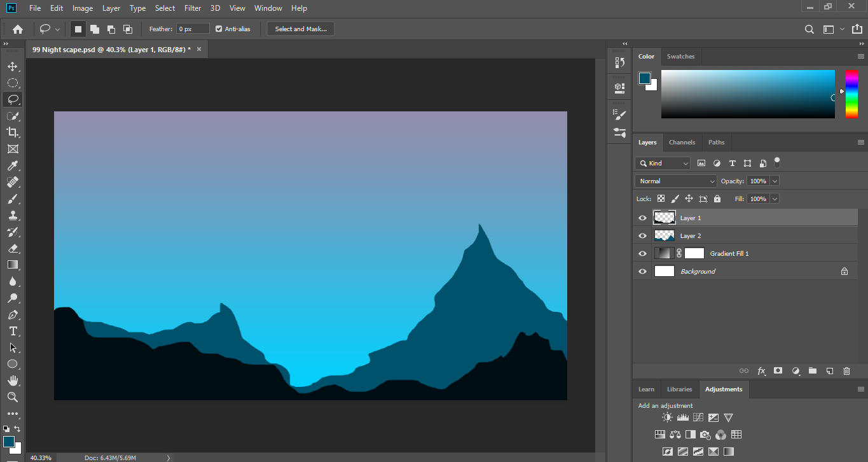Open the Adjustments panel menu
Screen dimensions: 868x462
coord(861,389)
